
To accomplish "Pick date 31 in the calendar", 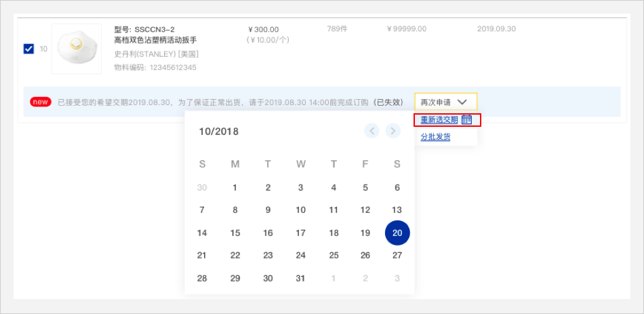I will coord(301,278).
